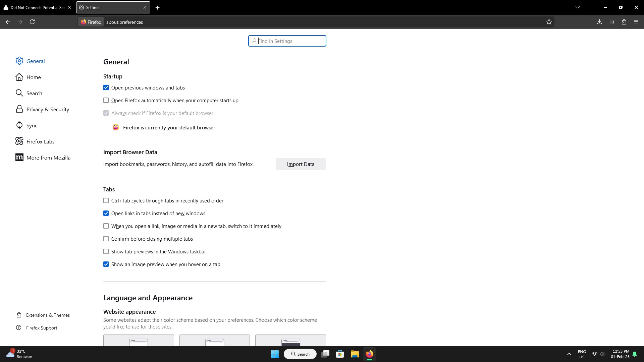Screen dimensions: 644x362
Task: Disable Open previous windows and tabs
Action: coord(106,88)
